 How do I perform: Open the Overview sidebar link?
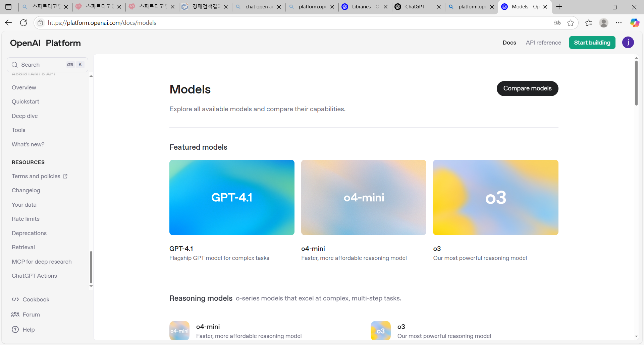coord(24,87)
